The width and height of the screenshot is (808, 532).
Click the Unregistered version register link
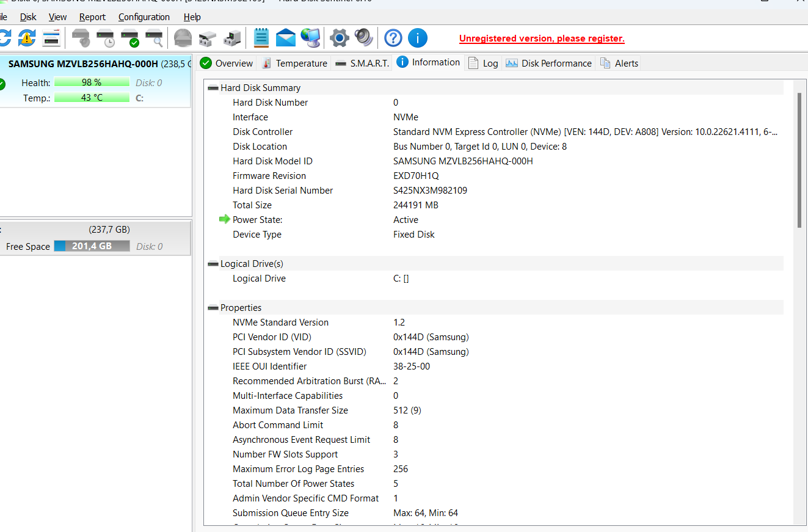point(542,38)
